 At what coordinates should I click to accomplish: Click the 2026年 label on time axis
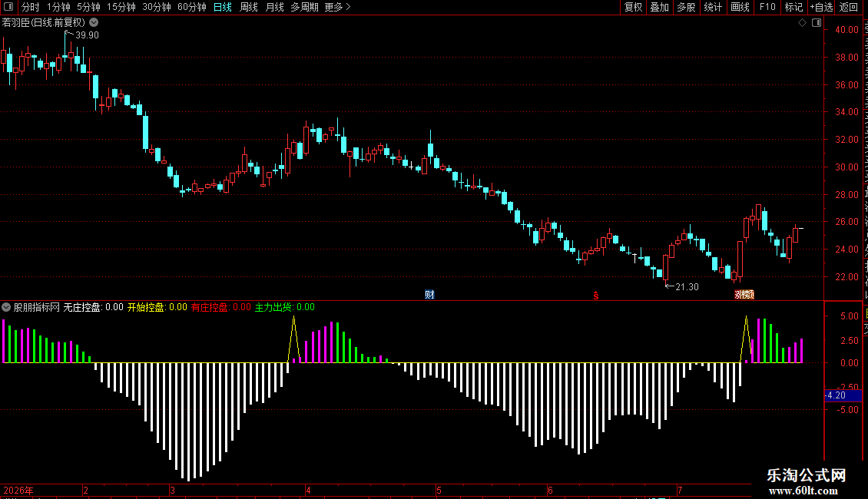[18, 490]
